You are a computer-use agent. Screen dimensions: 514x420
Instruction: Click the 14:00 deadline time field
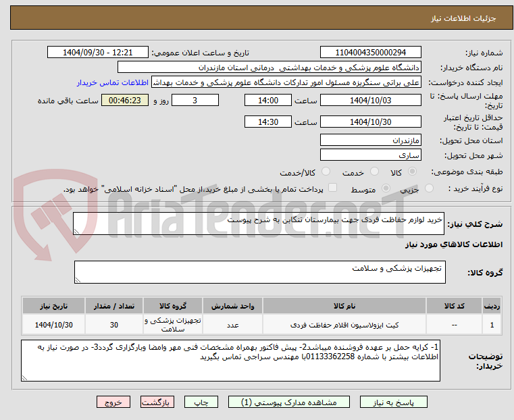point(268,100)
